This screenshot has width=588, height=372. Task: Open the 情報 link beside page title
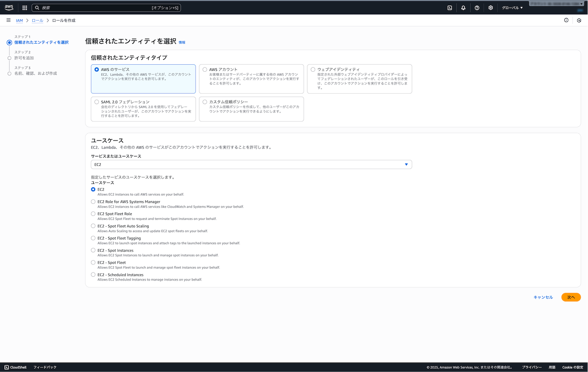pyautogui.click(x=182, y=42)
